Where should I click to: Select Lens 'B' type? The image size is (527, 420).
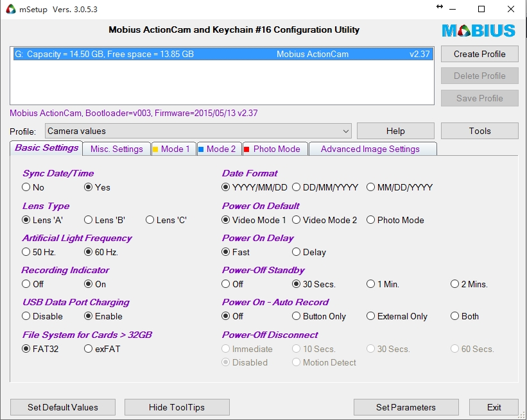click(x=105, y=220)
